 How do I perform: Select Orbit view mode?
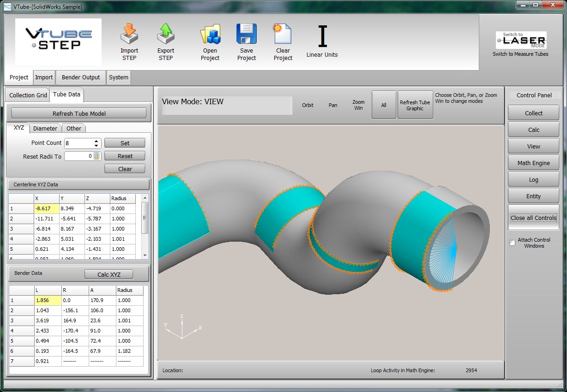[x=308, y=105]
